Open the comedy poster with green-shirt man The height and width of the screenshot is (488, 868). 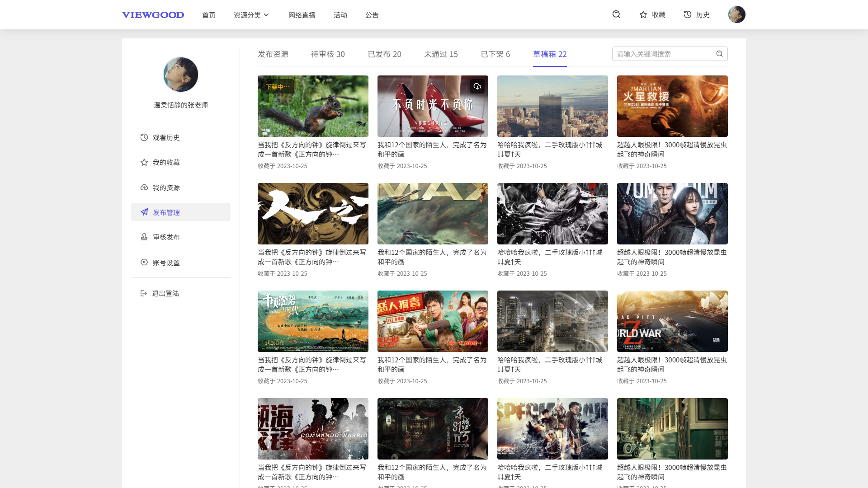[433, 321]
